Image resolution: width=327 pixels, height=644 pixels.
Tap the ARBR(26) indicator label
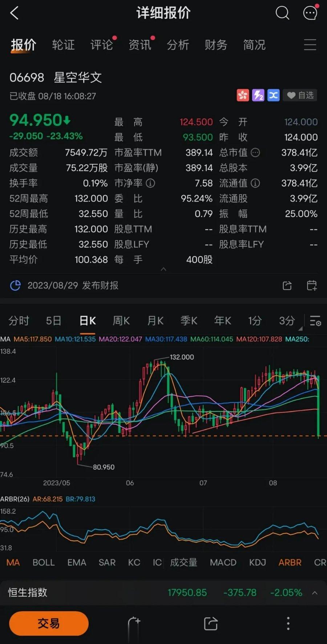pos(15,499)
